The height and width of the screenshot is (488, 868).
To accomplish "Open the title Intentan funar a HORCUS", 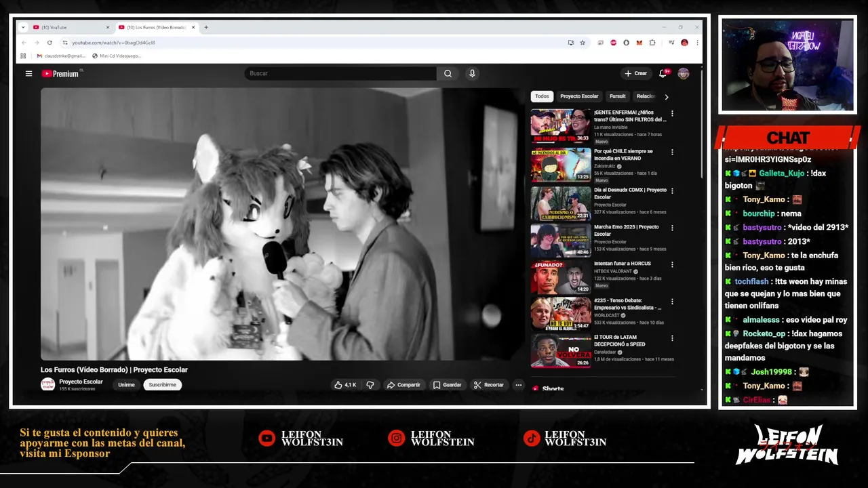I will tap(622, 264).
